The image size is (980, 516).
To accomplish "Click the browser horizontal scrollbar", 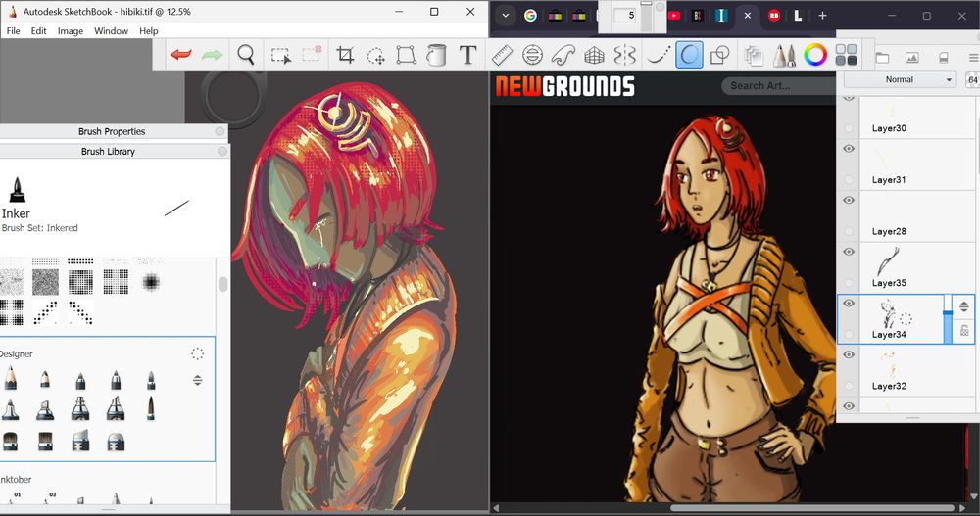I will pyautogui.click(x=812, y=508).
